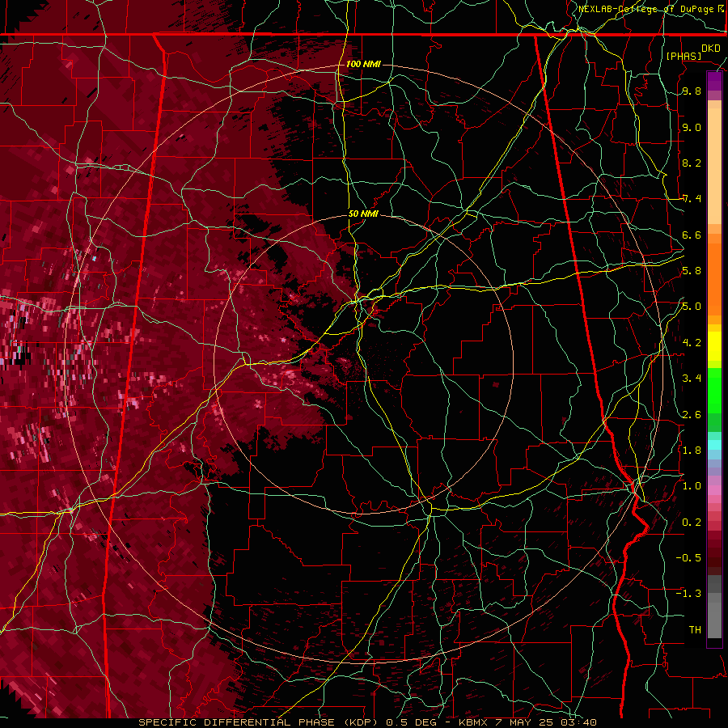Click the 9.8 value on the color scale
Image resolution: width=728 pixels, height=728 pixels.
[x=692, y=91]
